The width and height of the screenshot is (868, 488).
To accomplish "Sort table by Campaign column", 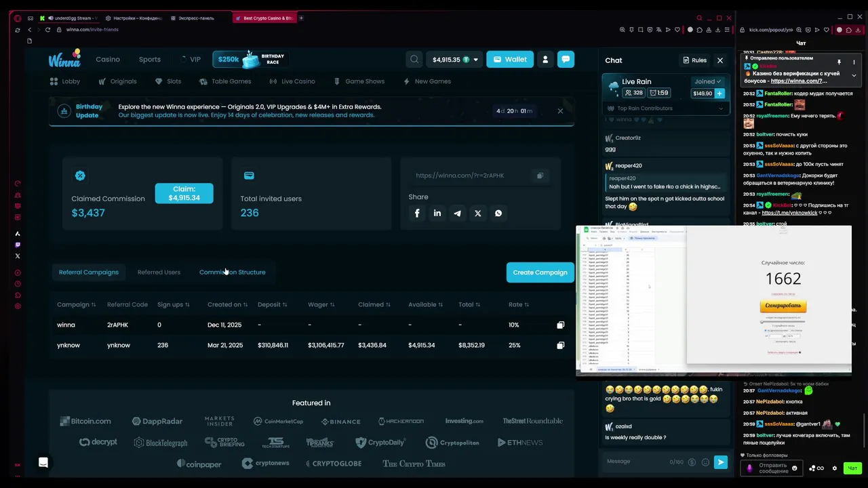I will pyautogui.click(x=76, y=305).
